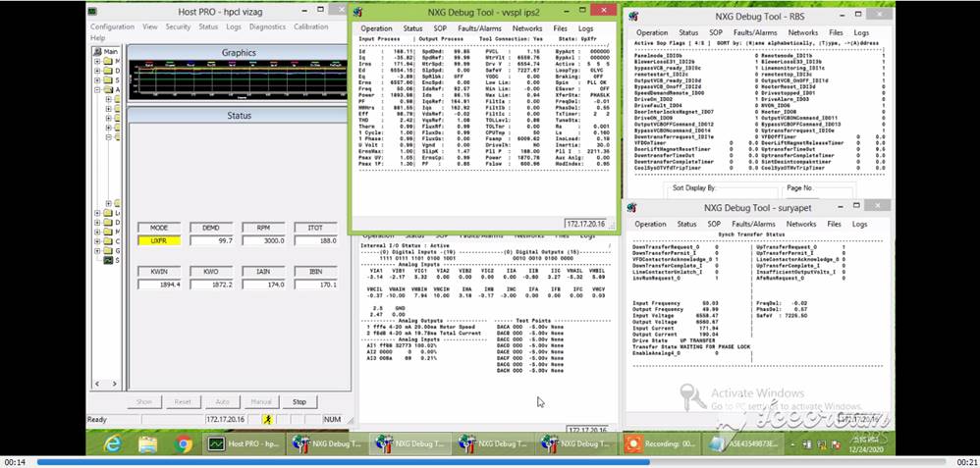Expand the L folder in Host PRO tree
This screenshot has height=468, width=980.
tap(97, 213)
